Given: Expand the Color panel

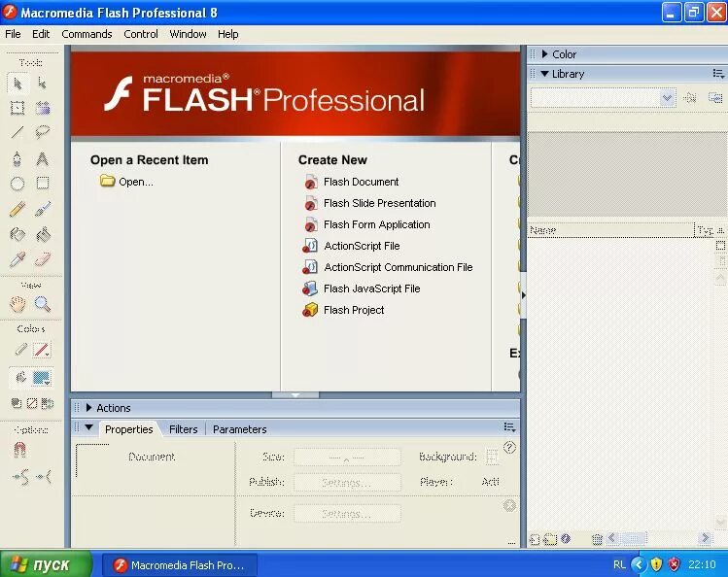Looking at the screenshot, I should tap(545, 54).
